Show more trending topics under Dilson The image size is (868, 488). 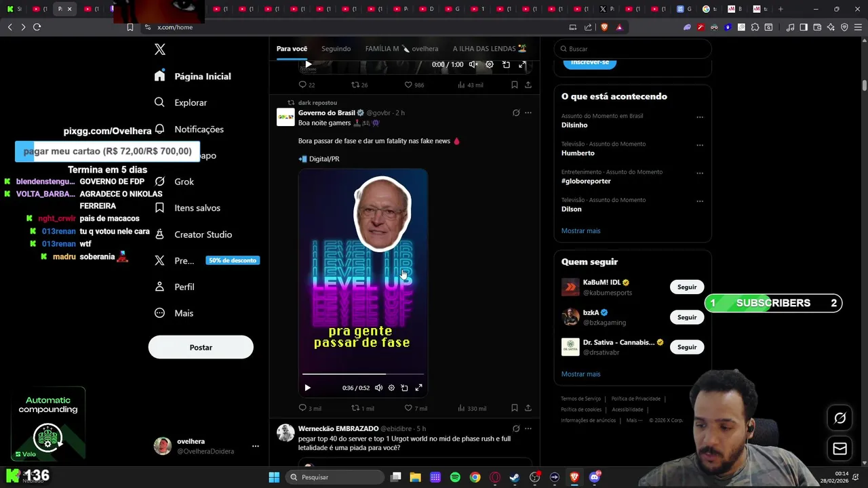[580, 230]
